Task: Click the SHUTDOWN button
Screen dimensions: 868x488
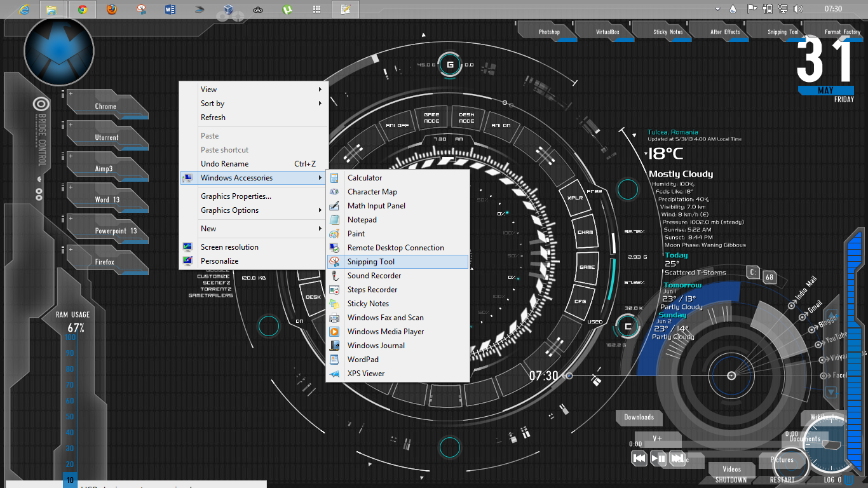Action: (731, 480)
